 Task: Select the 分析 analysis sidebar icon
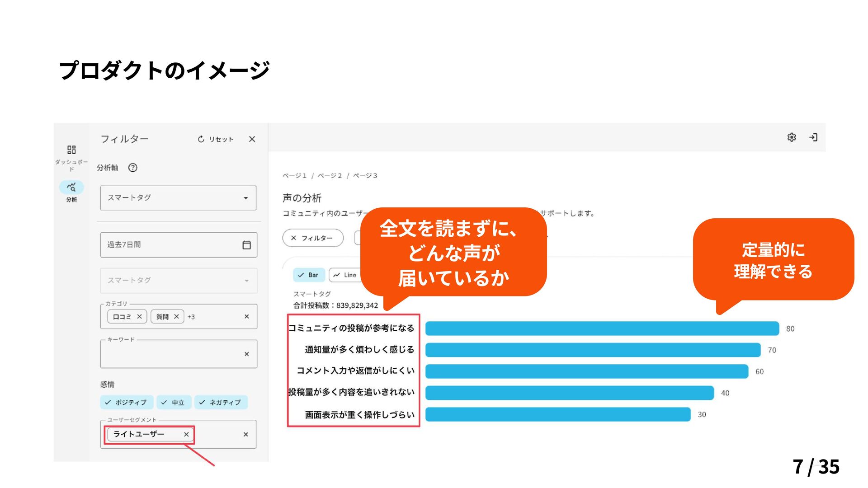[x=71, y=187]
